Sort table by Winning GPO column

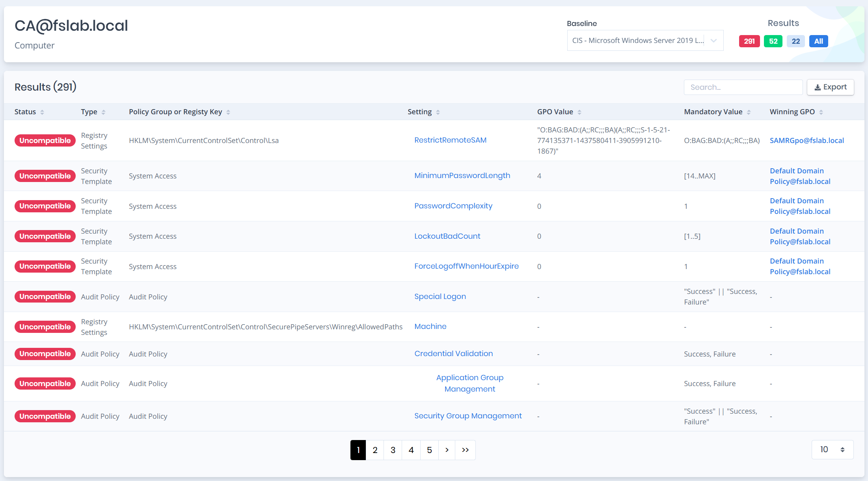point(796,112)
